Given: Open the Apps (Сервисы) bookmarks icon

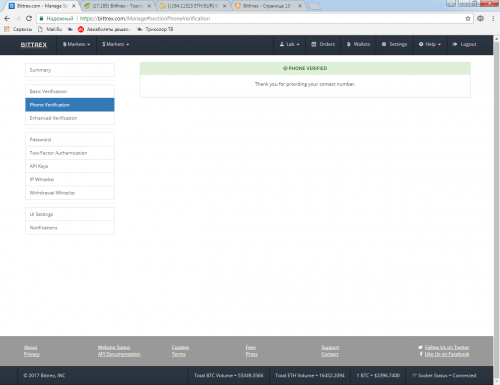Looking at the screenshot, I should tap(7, 29).
